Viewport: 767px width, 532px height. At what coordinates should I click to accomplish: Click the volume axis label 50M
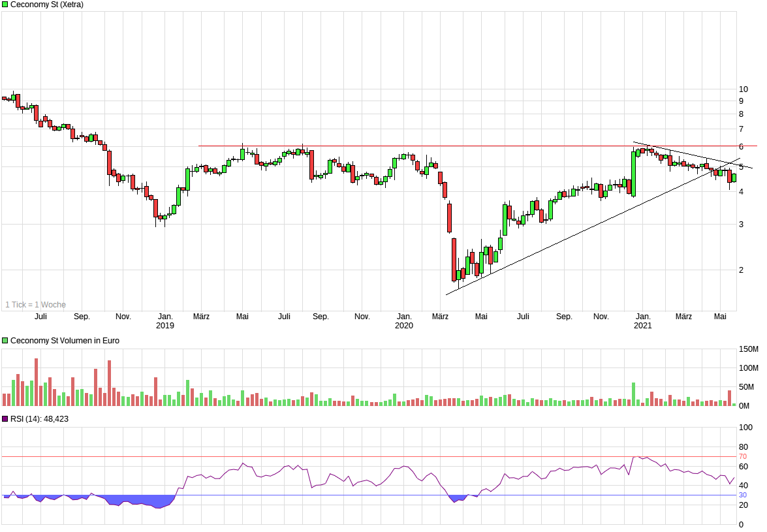click(x=747, y=387)
